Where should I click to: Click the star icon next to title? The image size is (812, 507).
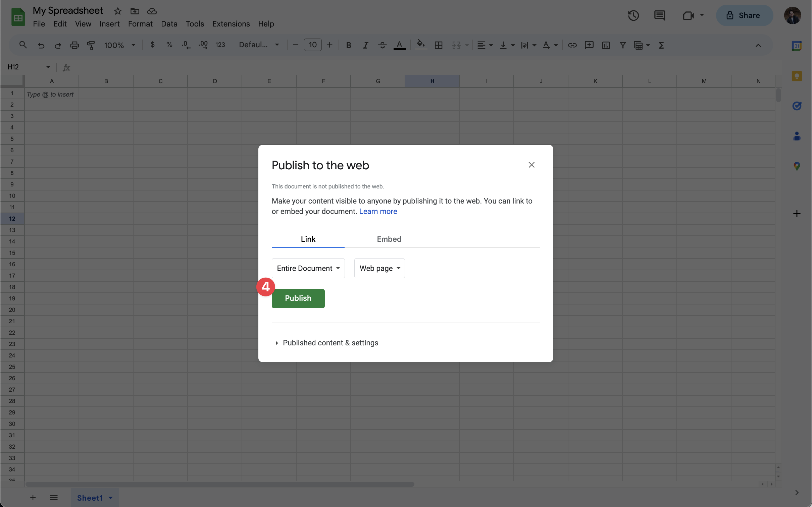click(117, 11)
